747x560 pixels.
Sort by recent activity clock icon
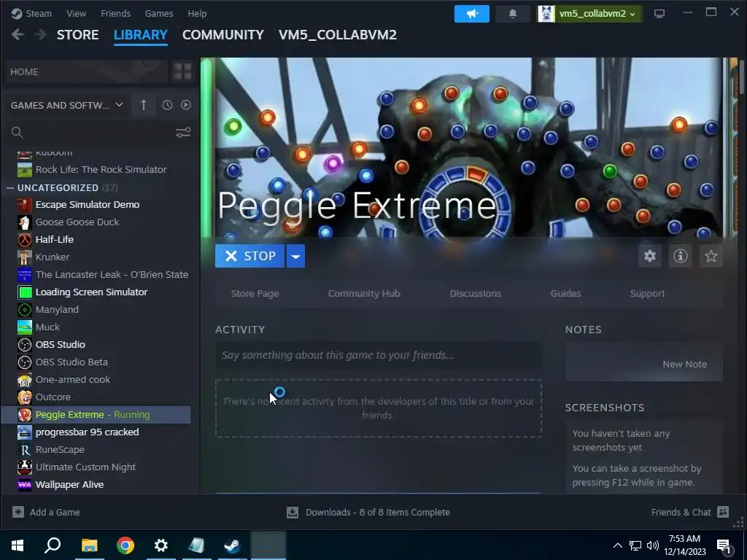coord(167,105)
